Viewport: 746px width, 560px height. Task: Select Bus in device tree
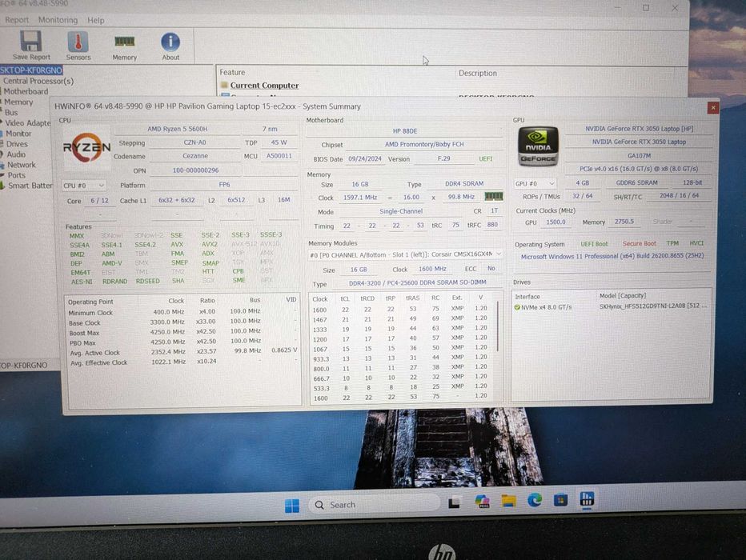(11, 112)
